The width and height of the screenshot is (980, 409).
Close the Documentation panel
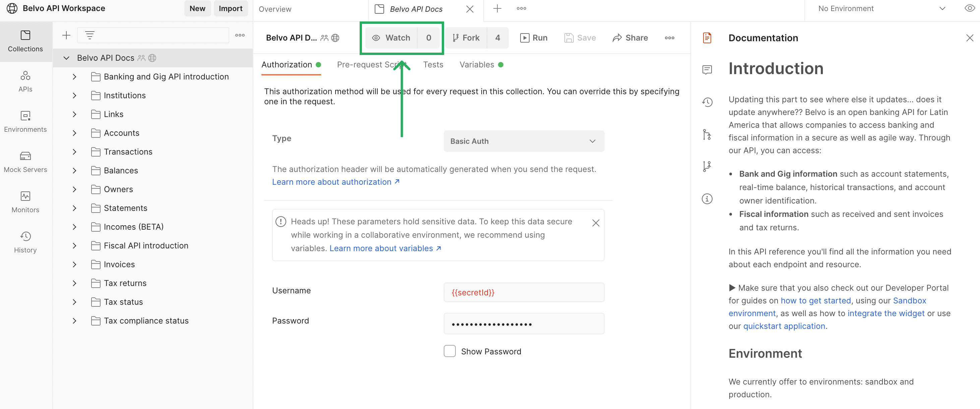[969, 38]
